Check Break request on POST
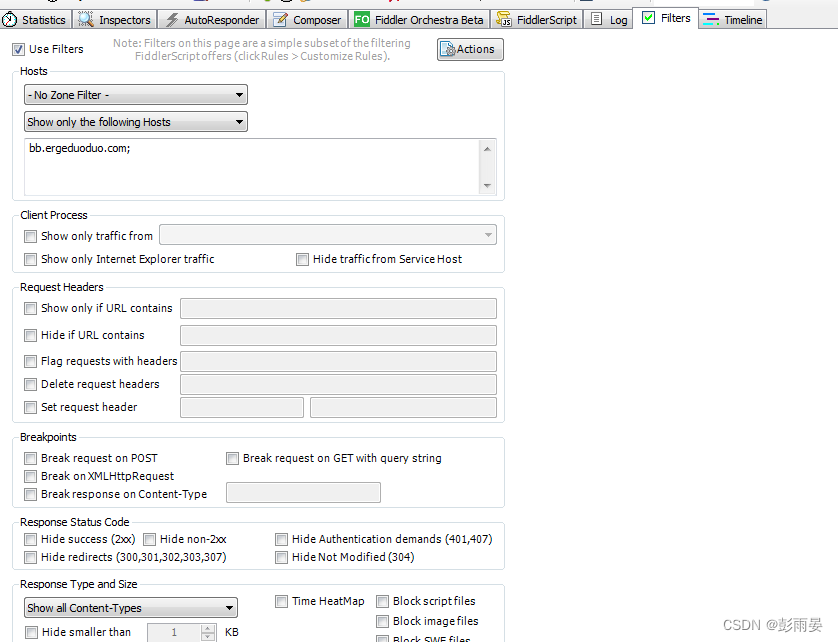Screen dimensions: 838x642 [30, 459]
